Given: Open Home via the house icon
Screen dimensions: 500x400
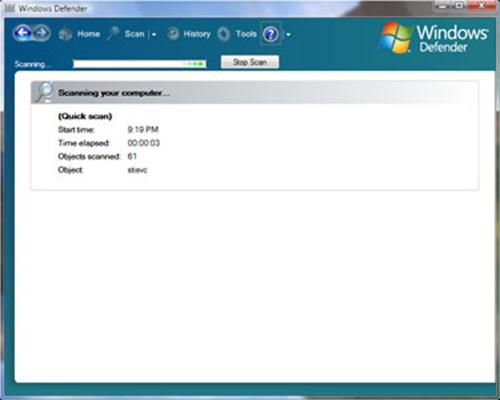Looking at the screenshot, I should tap(65, 34).
